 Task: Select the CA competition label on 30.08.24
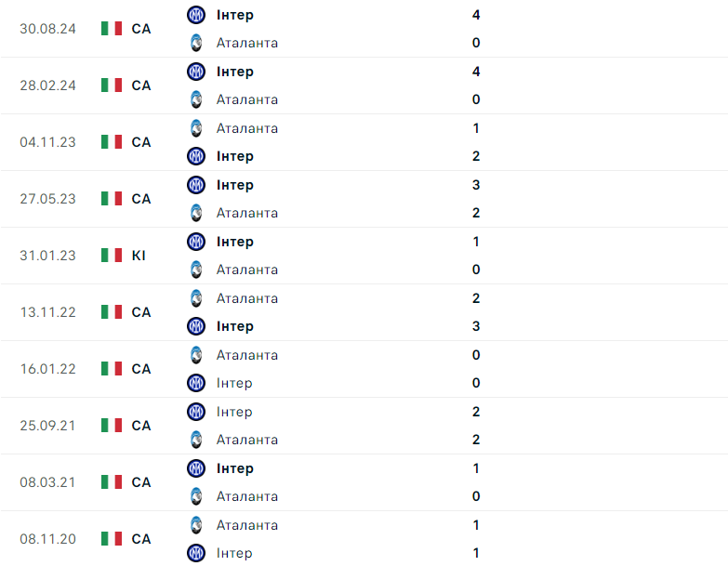click(x=140, y=29)
